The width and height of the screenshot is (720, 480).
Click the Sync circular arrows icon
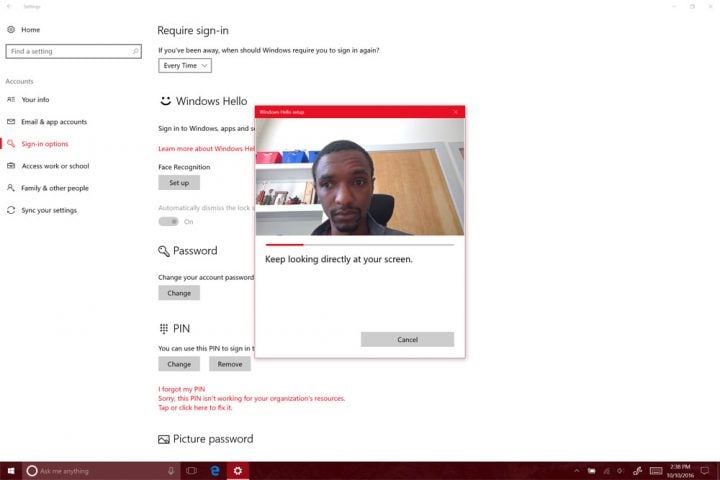[11, 210]
